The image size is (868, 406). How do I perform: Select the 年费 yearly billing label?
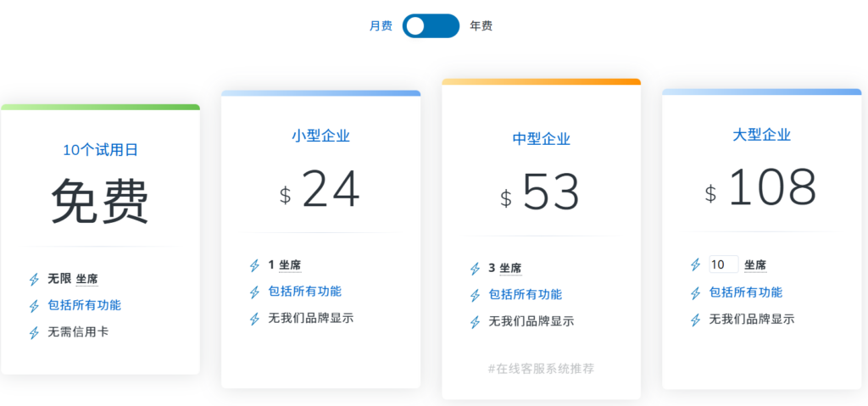coord(481,26)
